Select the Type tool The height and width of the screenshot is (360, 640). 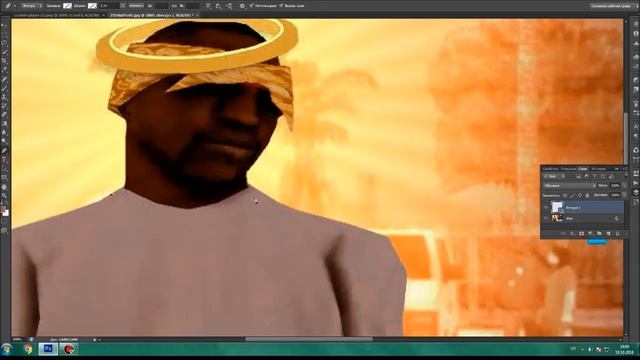4,160
